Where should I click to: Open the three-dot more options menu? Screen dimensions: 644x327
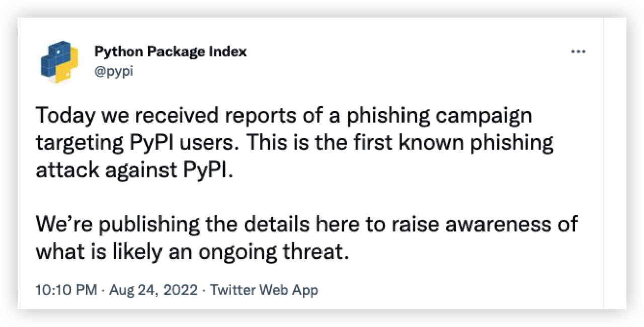[579, 52]
